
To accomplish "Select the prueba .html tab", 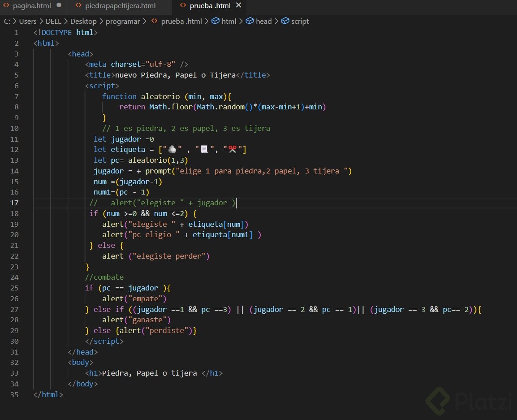I will click(210, 6).
